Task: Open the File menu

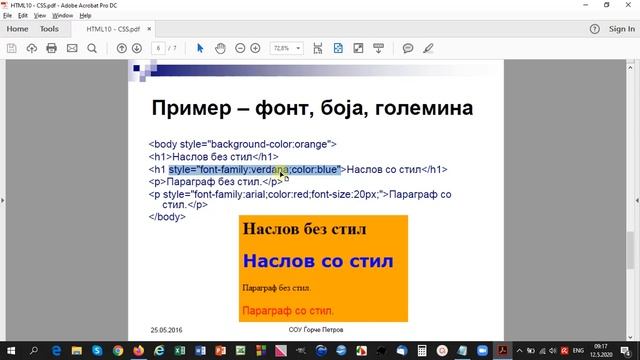Action: click(7, 16)
